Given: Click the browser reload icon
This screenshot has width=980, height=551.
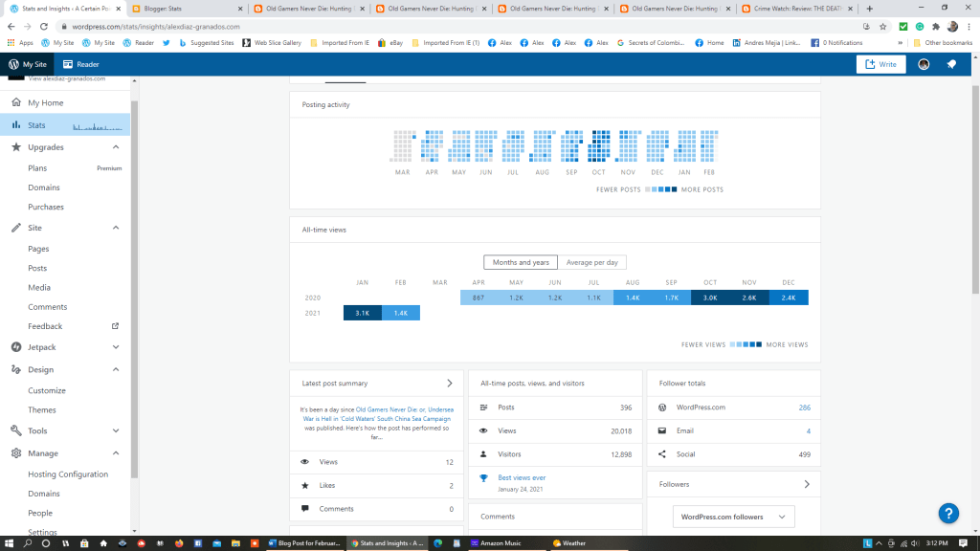Looking at the screenshot, I should click(x=44, y=27).
